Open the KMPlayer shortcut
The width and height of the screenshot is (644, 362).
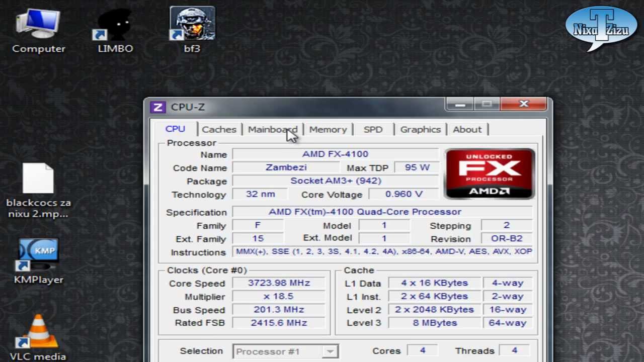pyautogui.click(x=39, y=262)
